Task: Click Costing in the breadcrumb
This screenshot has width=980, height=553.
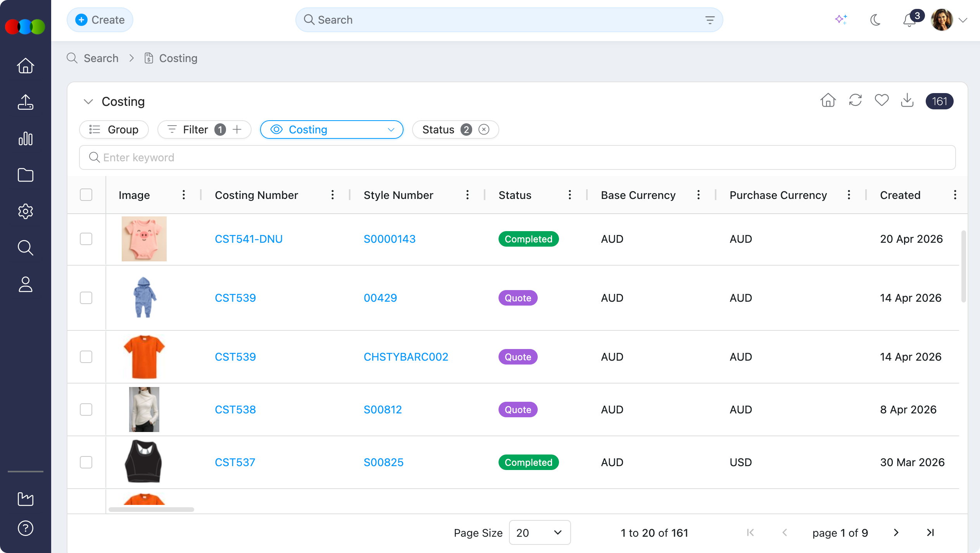Action: 178,58
